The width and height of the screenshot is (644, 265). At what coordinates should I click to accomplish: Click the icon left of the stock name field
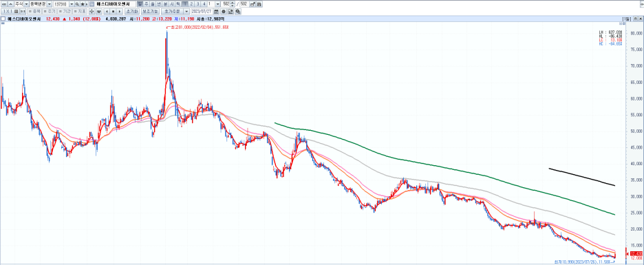(x=92, y=3)
